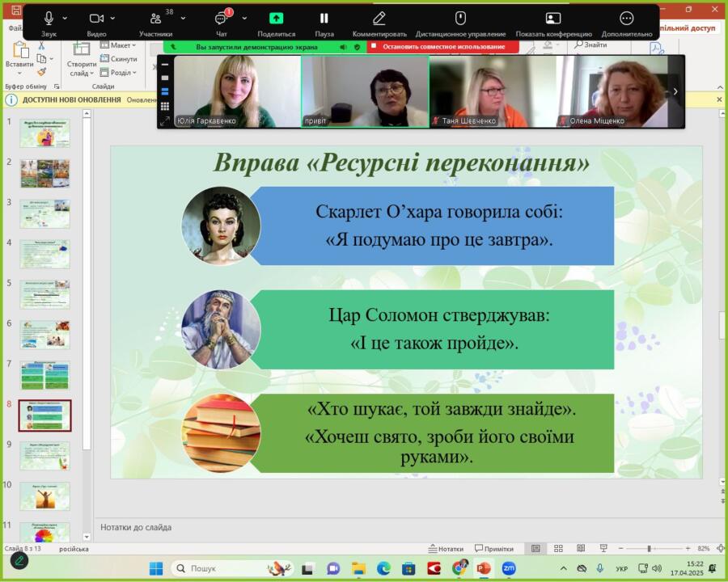Select Юлія Гаркавенко video tile

click(237, 91)
